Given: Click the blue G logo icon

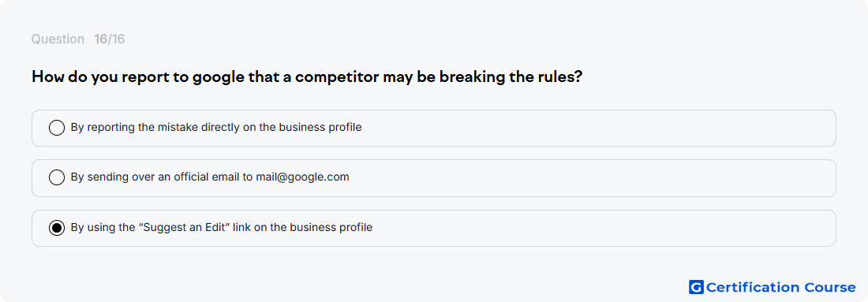Looking at the screenshot, I should coord(696,287).
